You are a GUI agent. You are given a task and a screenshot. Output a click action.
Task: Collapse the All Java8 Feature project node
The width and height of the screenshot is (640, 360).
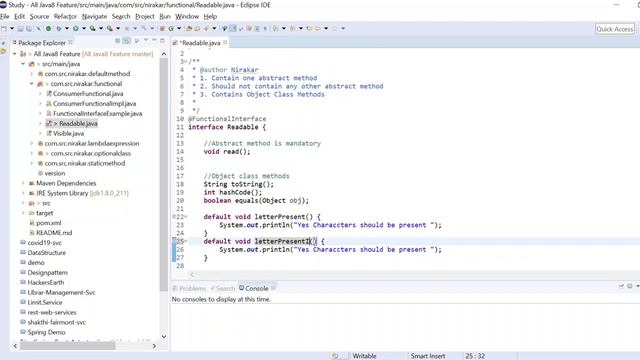point(15,54)
